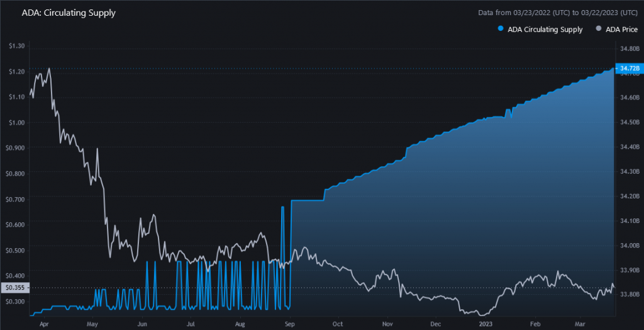Select the $0.355 current price tag
This screenshot has height=330, width=644.
(x=15, y=288)
